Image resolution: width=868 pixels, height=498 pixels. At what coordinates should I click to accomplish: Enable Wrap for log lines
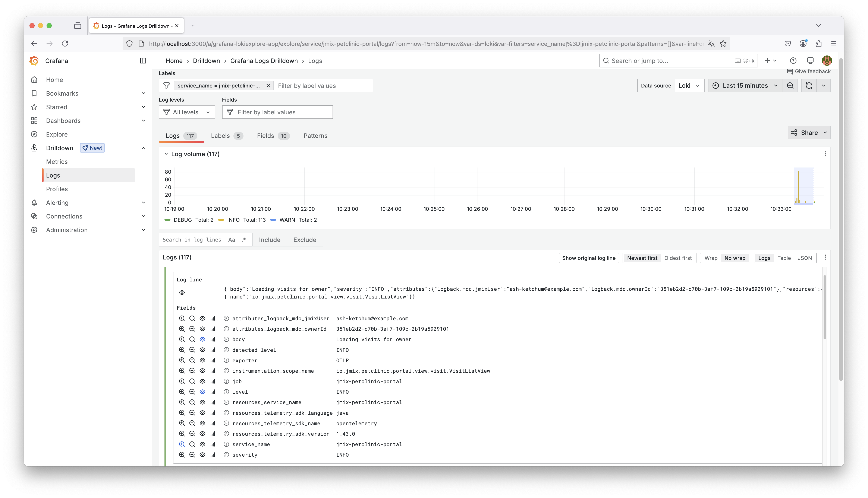click(711, 258)
